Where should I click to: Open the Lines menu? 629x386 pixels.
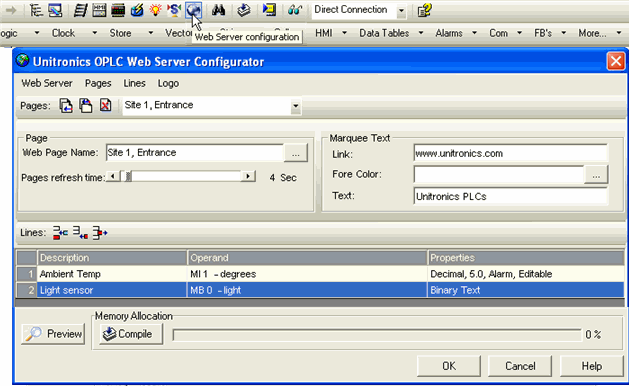[x=134, y=83]
